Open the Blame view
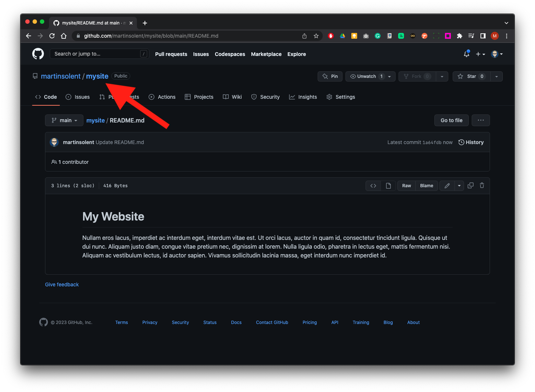The height and width of the screenshot is (392, 535). [426, 186]
